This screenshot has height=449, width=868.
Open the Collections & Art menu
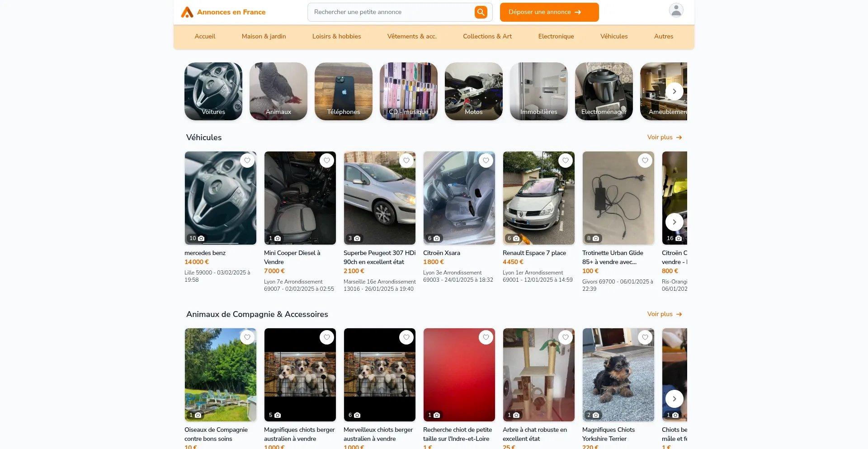[487, 37]
